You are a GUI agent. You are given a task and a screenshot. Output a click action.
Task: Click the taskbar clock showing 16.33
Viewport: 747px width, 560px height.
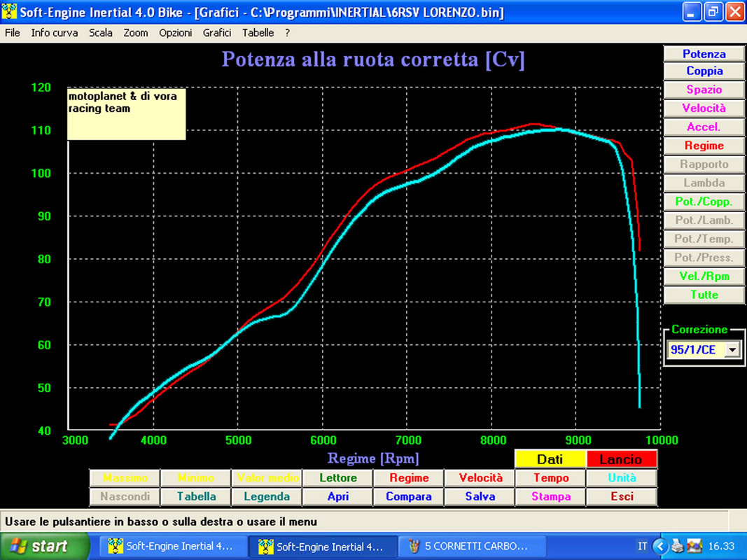coord(721,546)
